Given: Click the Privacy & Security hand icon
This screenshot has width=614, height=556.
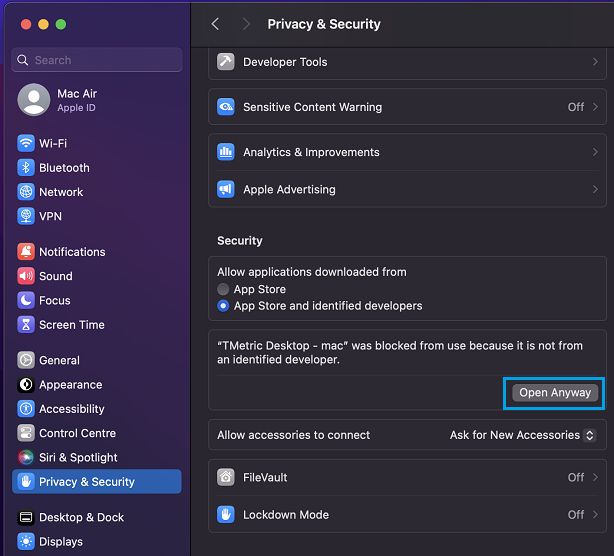Looking at the screenshot, I should point(26,482).
